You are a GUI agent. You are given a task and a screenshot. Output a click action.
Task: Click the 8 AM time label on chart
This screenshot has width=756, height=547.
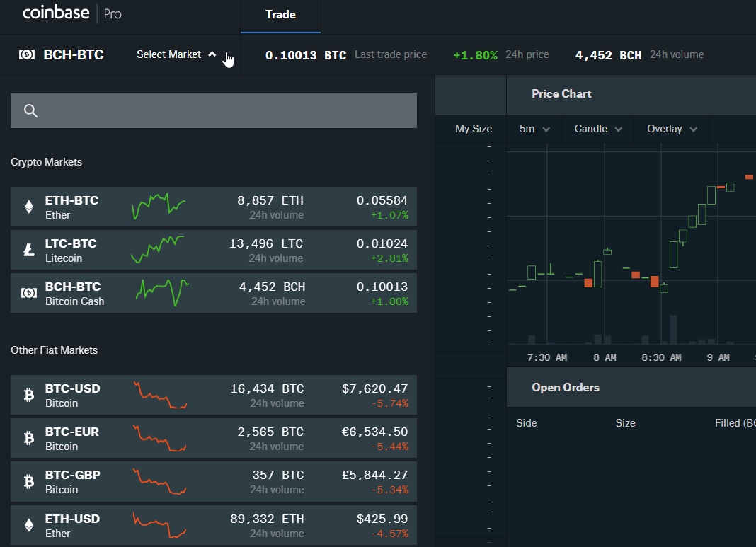pos(605,357)
